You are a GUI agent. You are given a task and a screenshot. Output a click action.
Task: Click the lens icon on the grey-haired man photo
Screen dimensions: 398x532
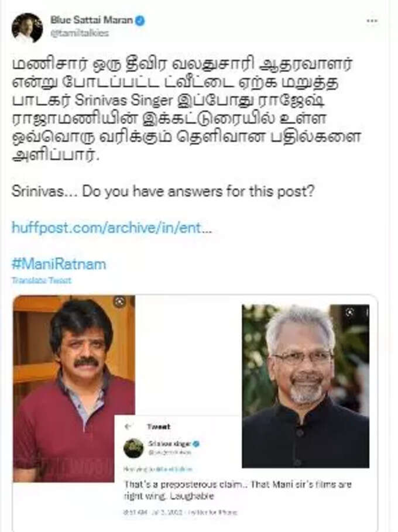click(351, 312)
